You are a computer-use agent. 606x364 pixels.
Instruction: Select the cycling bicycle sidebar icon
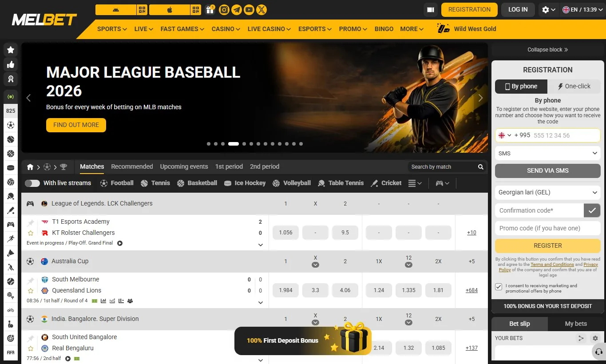[11, 310]
